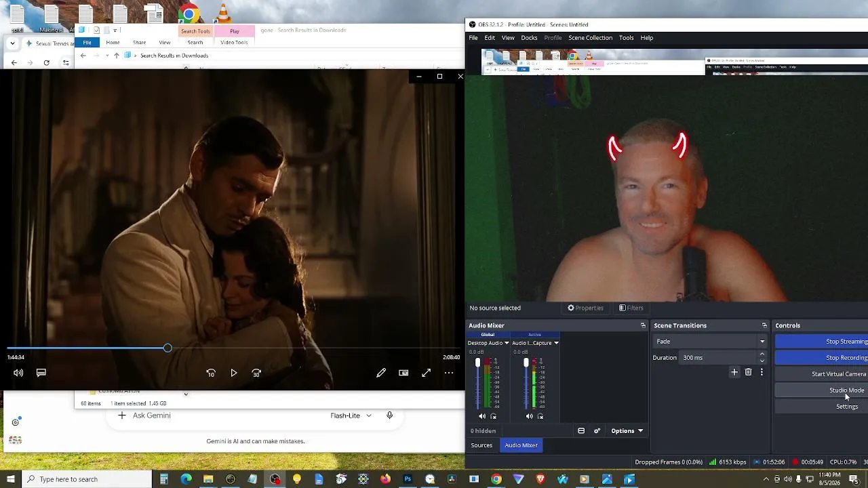868x488 pixels.
Task: Enable Studio Mode in OBS
Action: point(821,390)
